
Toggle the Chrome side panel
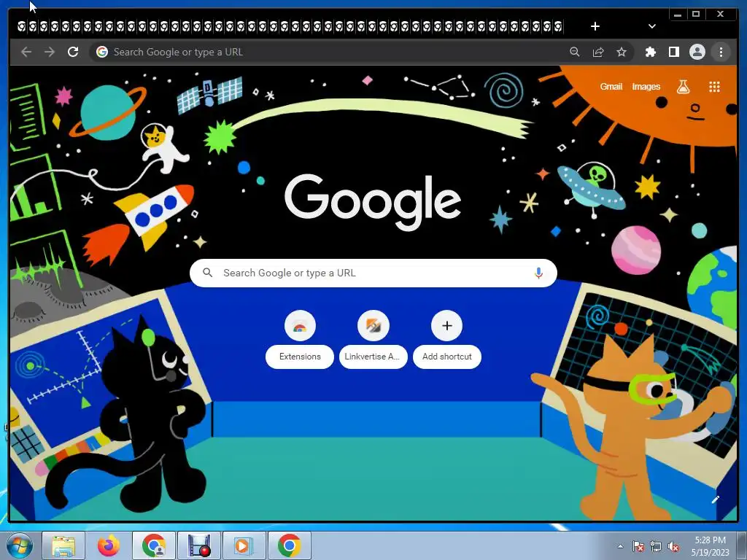tap(673, 52)
